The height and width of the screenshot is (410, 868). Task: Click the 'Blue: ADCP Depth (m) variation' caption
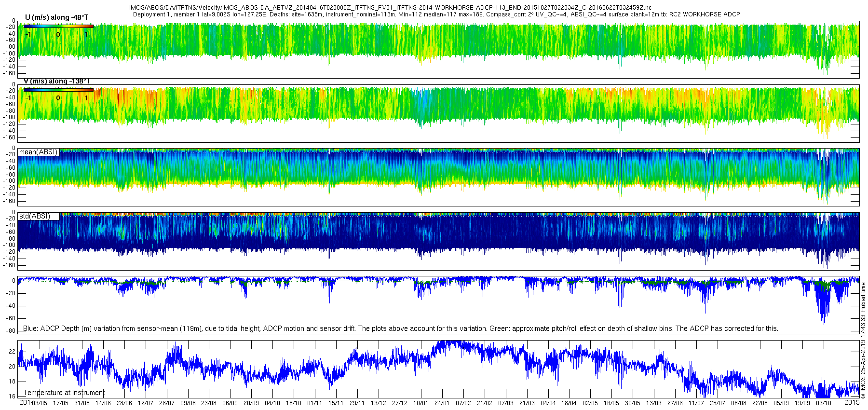click(x=400, y=328)
